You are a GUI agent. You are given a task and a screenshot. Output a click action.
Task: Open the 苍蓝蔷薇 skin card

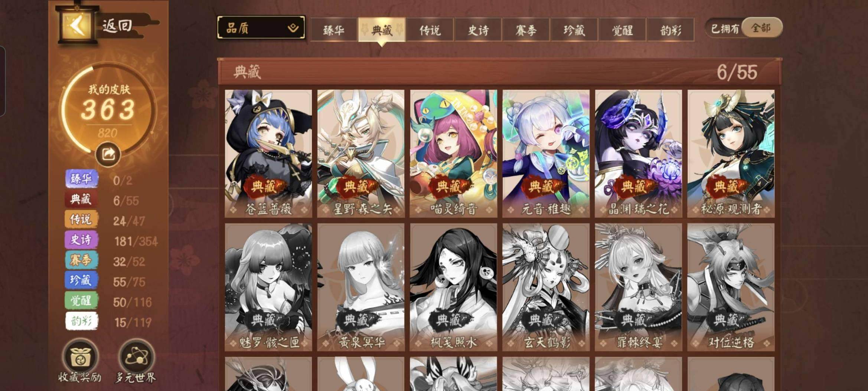tap(268, 154)
